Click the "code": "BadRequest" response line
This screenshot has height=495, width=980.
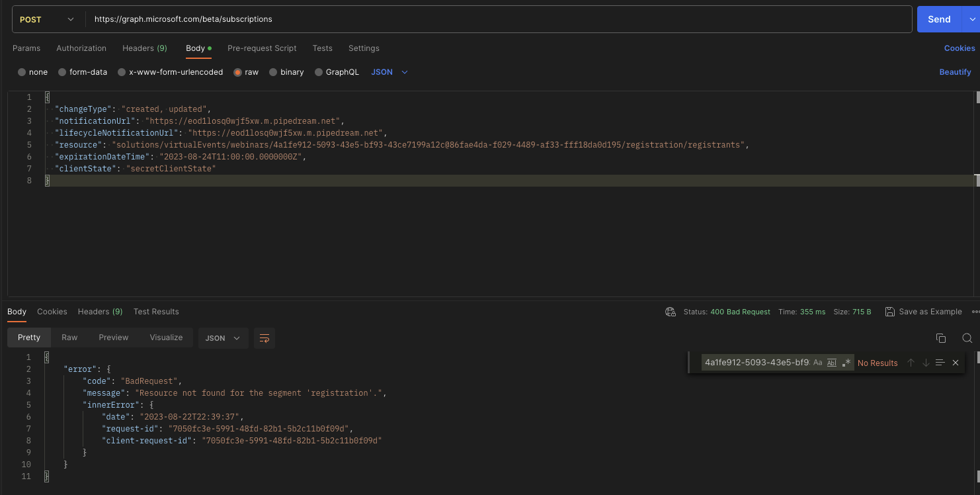pyautogui.click(x=132, y=381)
